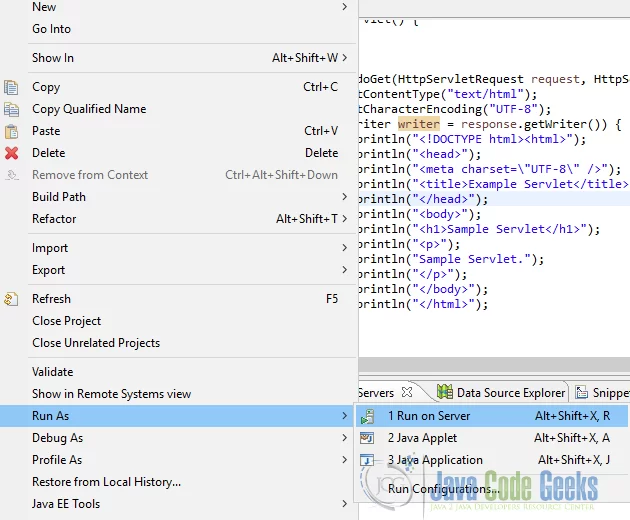Click the "</html>" println line
The image size is (630, 520).
coord(423,304)
